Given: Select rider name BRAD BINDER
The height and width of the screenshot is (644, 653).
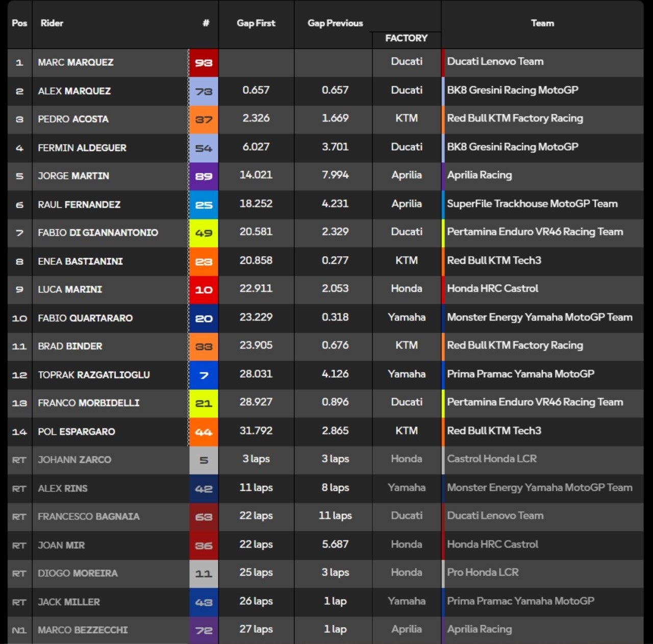Looking at the screenshot, I should [70, 346].
